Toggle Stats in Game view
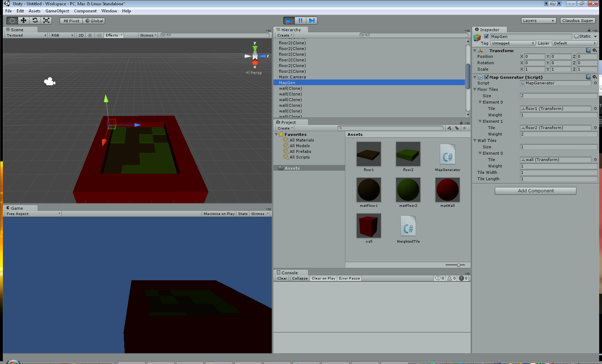Image resolution: width=602 pixels, height=364 pixels. tap(243, 214)
